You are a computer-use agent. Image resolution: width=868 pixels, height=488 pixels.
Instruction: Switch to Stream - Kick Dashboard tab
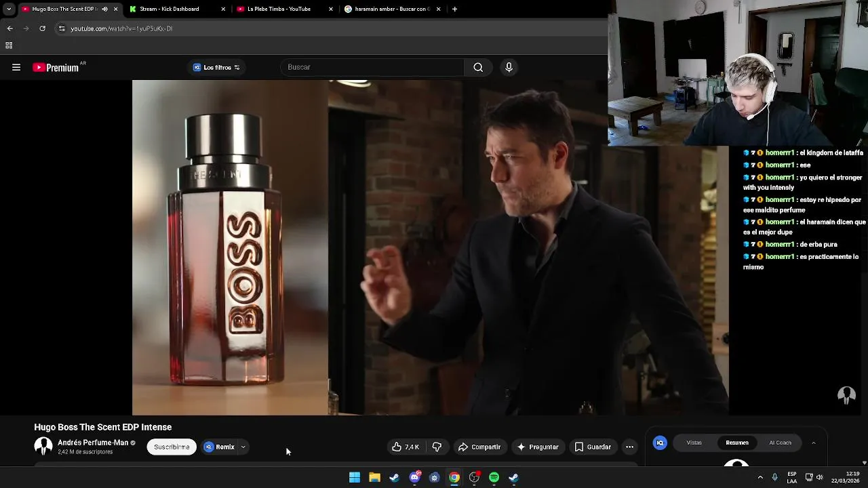[169, 9]
